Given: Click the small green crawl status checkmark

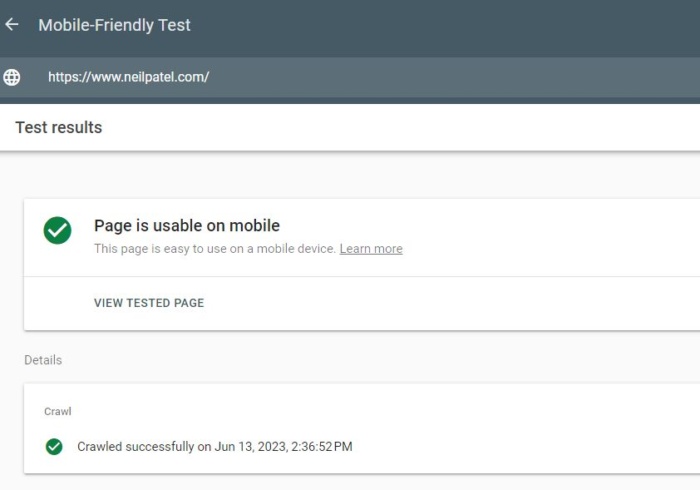Looking at the screenshot, I should [x=54, y=447].
